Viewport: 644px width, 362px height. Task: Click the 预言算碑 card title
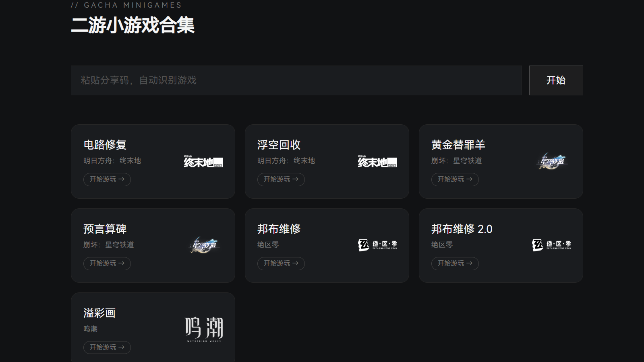coord(105,229)
